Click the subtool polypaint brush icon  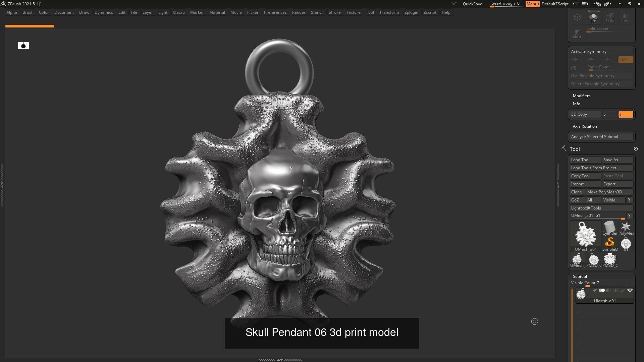(623, 291)
